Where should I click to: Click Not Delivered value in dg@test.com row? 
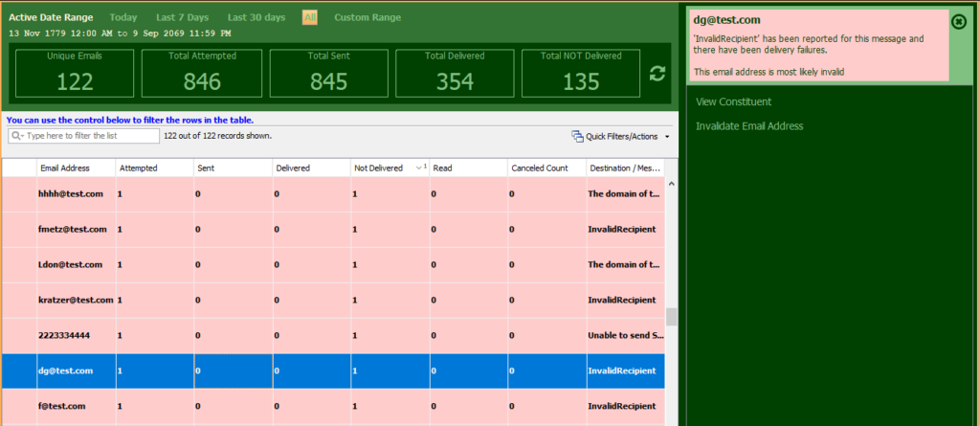pos(390,370)
